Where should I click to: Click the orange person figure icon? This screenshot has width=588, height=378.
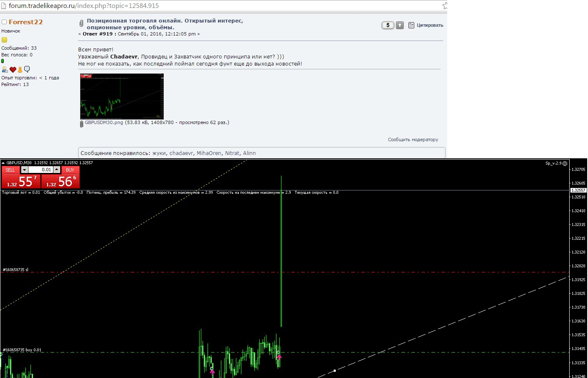click(x=20, y=70)
